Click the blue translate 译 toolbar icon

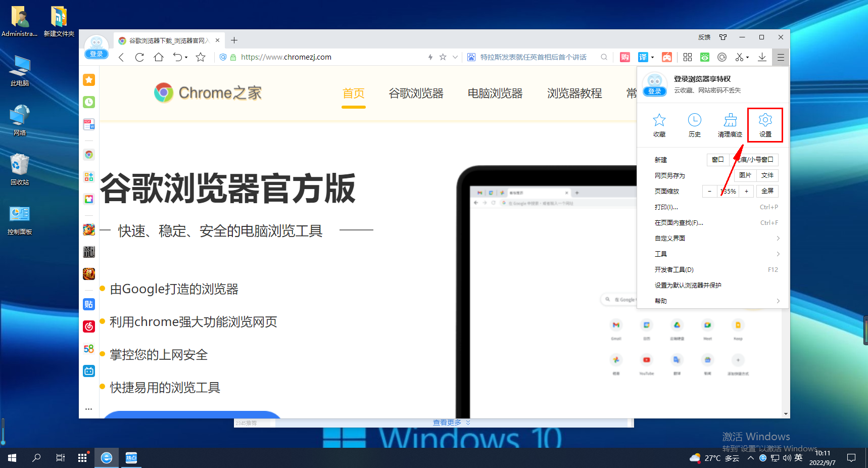click(x=643, y=57)
